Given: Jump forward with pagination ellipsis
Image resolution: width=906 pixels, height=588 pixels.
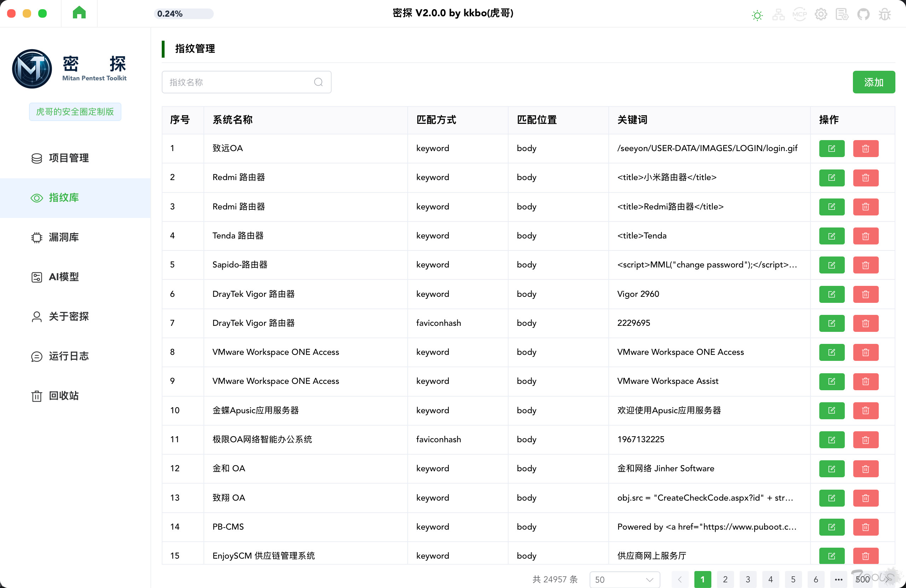Looking at the screenshot, I should pyautogui.click(x=838, y=579).
